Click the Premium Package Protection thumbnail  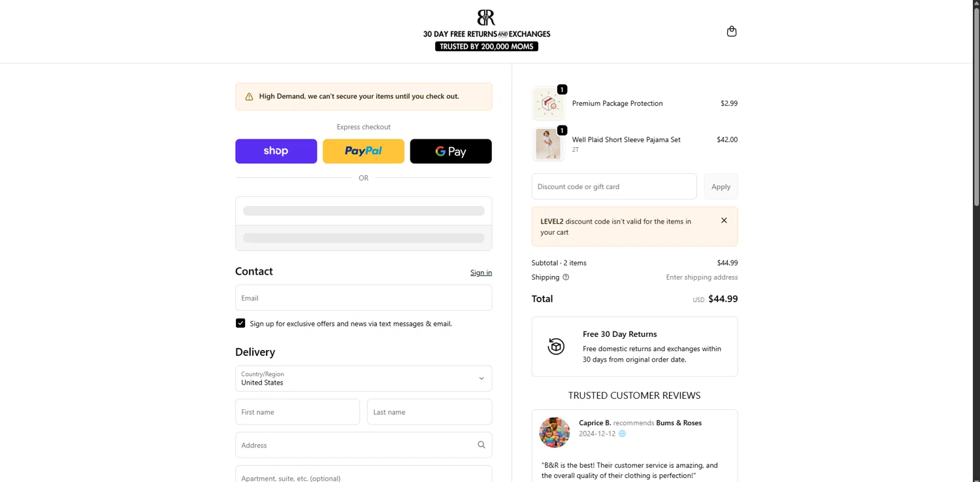tap(548, 103)
